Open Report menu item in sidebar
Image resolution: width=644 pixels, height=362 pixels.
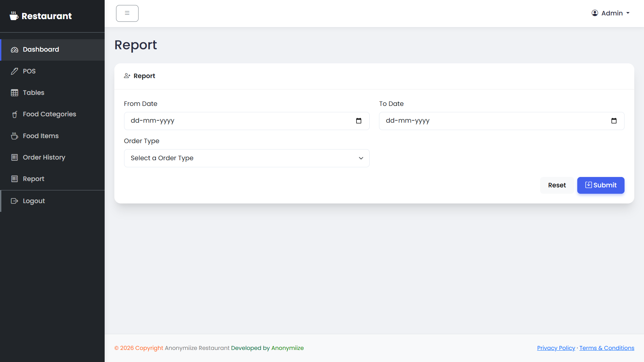[x=52, y=179]
